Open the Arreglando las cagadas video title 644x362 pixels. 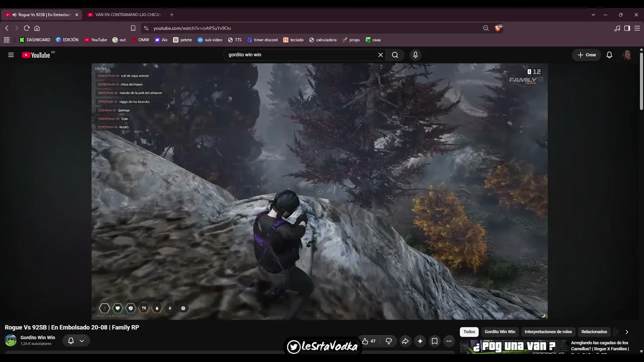(x=600, y=346)
